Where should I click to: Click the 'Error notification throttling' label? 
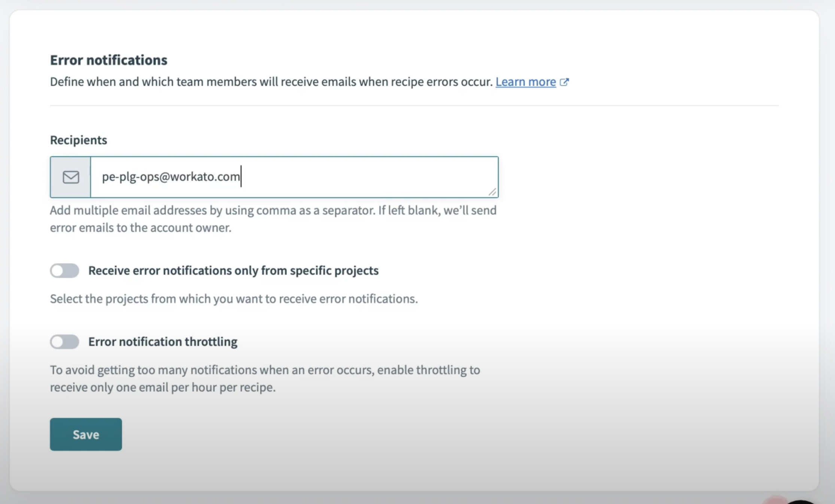(x=163, y=341)
